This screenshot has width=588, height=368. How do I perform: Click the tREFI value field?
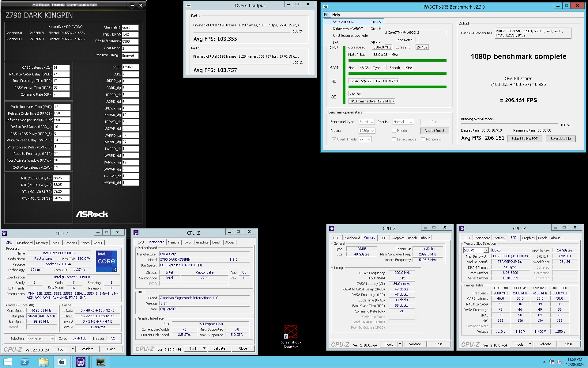(130, 67)
